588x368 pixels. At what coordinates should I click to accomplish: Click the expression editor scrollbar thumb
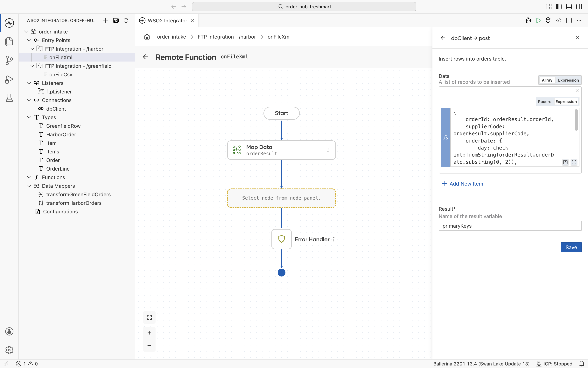click(576, 120)
